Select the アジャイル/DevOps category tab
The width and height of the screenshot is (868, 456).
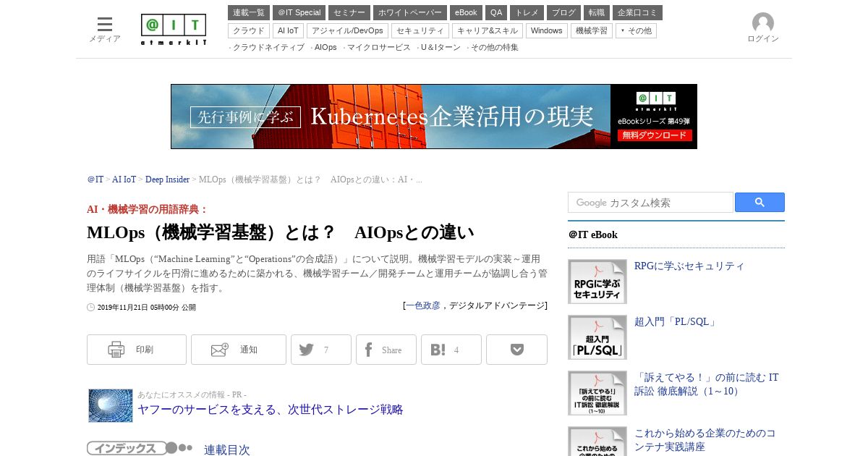[x=347, y=30]
